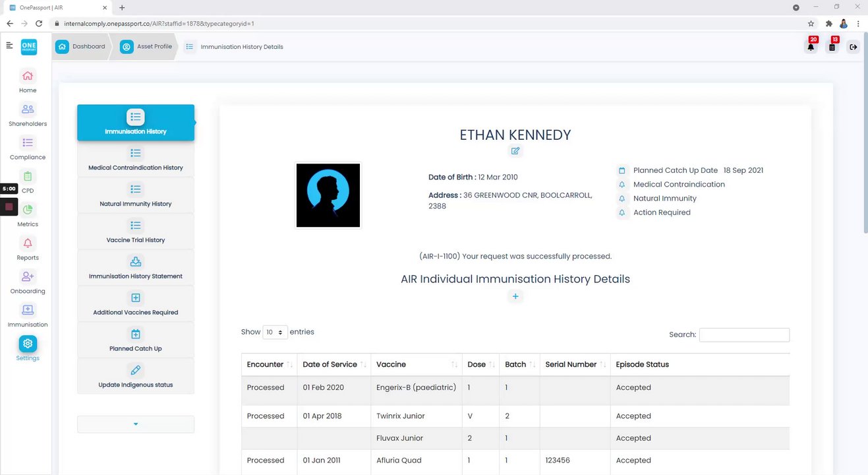
Task: Open Onboarding user-plus icon
Action: (28, 276)
